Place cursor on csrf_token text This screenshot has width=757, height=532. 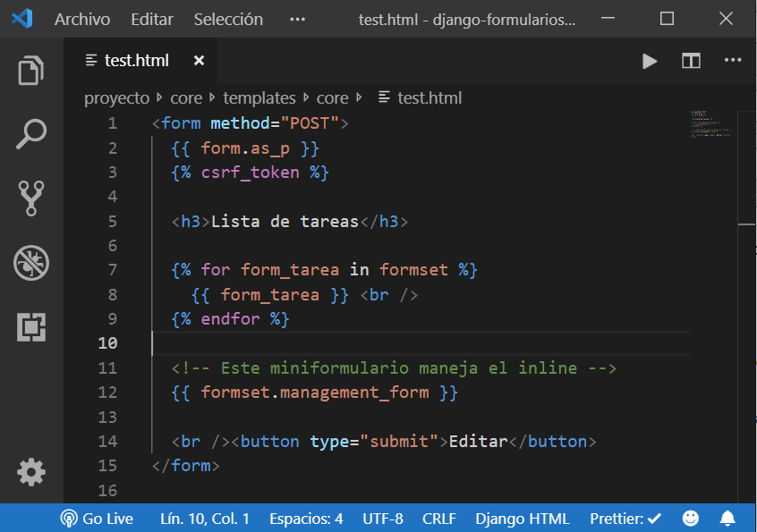click(250, 173)
